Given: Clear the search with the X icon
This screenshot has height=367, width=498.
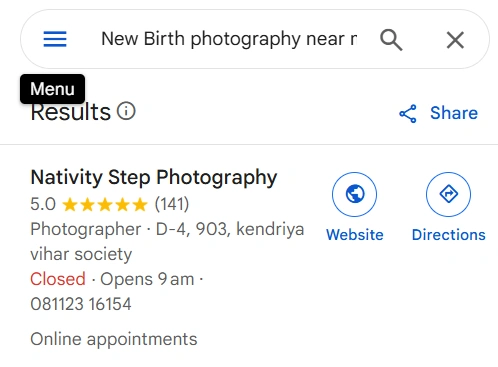Looking at the screenshot, I should (x=455, y=40).
